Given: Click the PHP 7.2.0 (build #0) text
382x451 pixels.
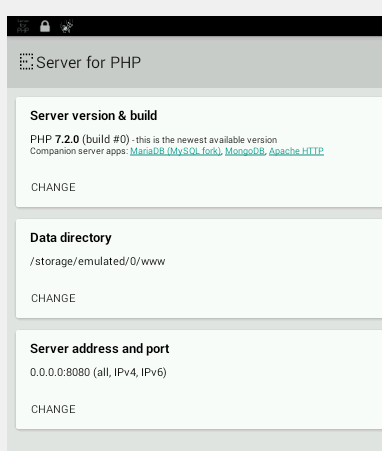Looking at the screenshot, I should pos(80,139).
